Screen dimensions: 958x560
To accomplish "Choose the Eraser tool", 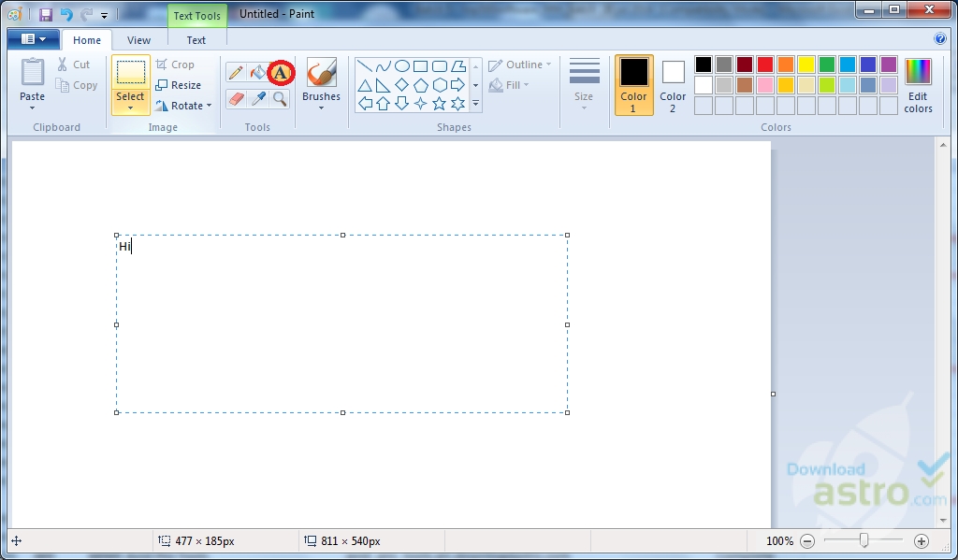I will (x=236, y=98).
